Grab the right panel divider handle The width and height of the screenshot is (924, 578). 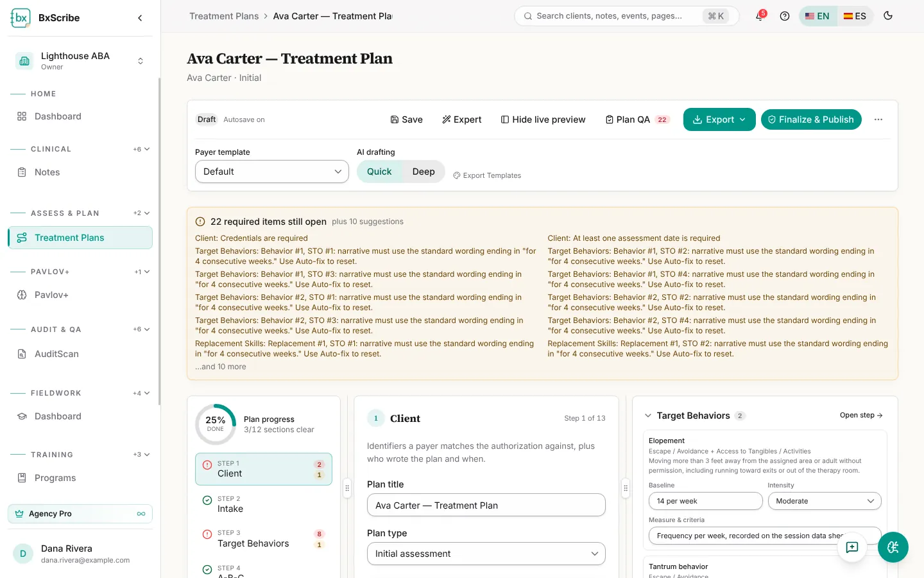click(x=626, y=488)
